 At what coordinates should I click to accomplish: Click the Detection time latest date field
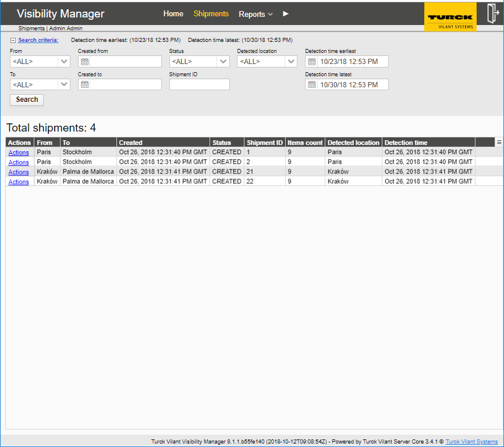coord(353,84)
